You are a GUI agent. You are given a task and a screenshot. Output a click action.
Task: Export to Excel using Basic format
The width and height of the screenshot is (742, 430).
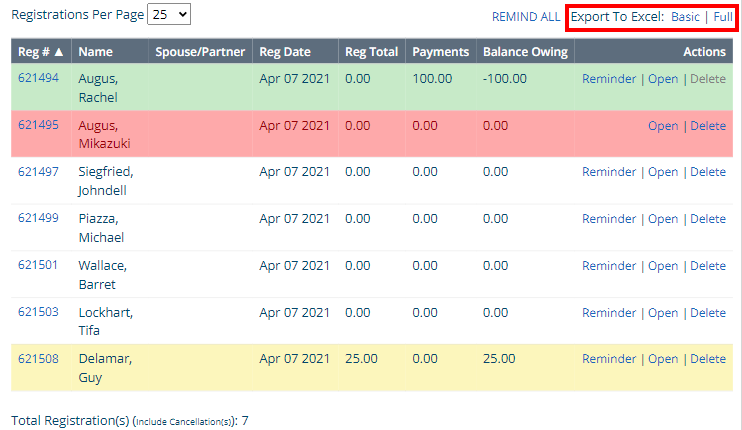click(x=685, y=17)
